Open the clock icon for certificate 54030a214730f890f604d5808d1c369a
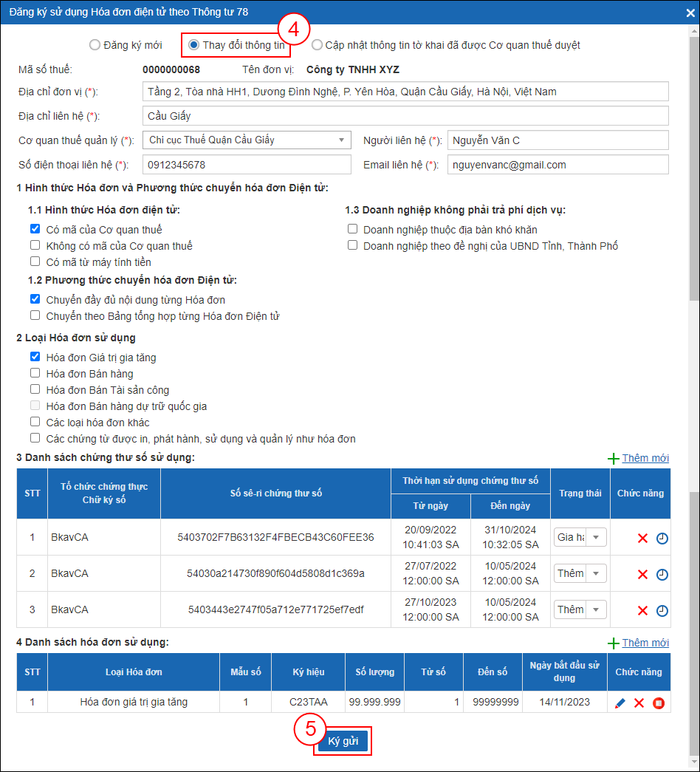Viewport: 700px width, 772px height. click(662, 574)
